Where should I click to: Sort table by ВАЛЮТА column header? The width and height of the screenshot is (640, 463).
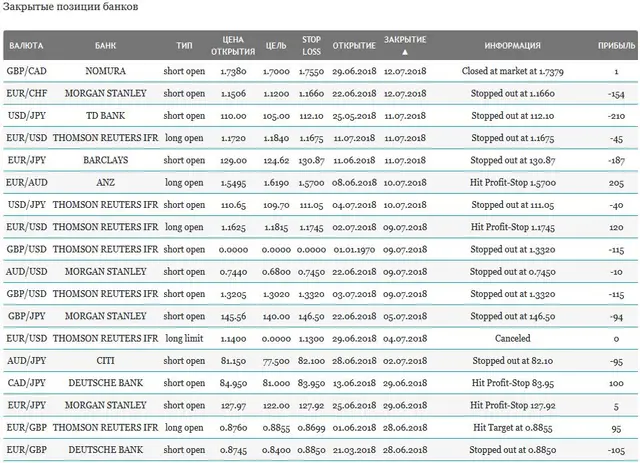(x=26, y=46)
